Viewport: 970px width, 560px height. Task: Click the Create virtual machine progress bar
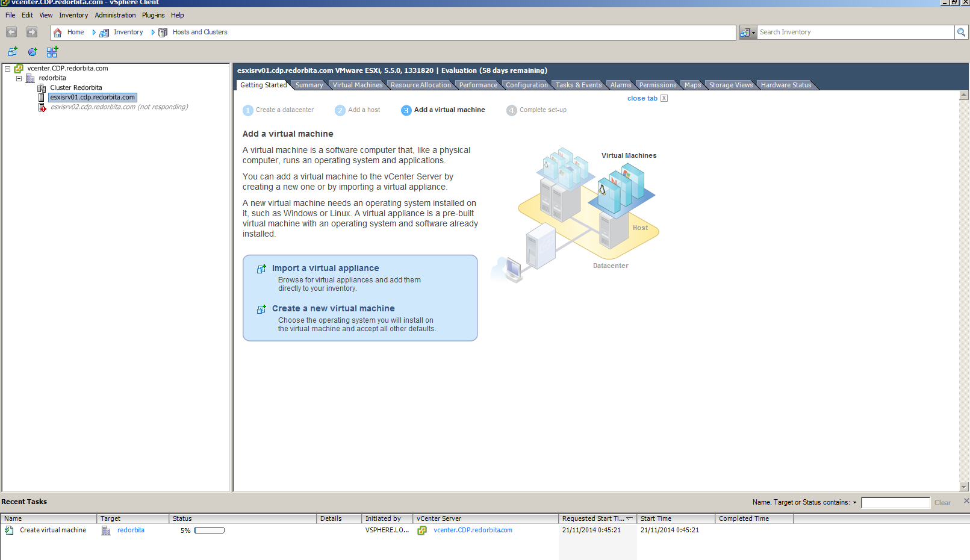pos(209,530)
